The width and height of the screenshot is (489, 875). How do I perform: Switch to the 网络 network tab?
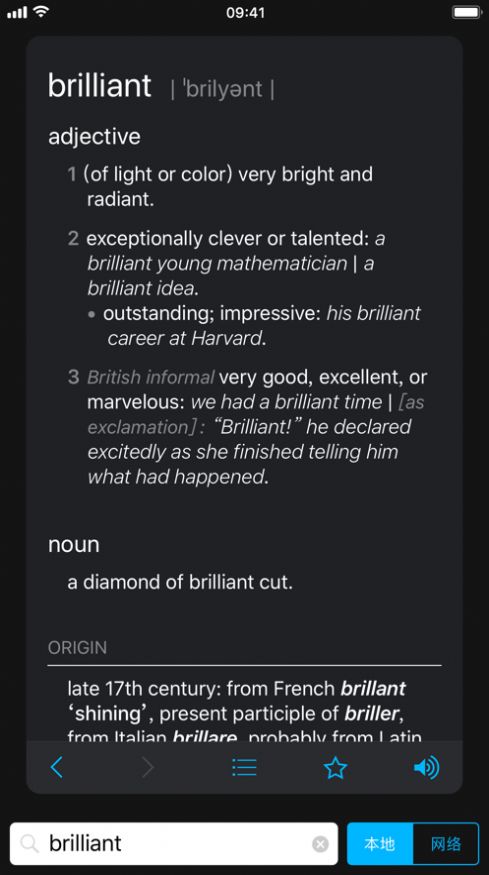446,844
